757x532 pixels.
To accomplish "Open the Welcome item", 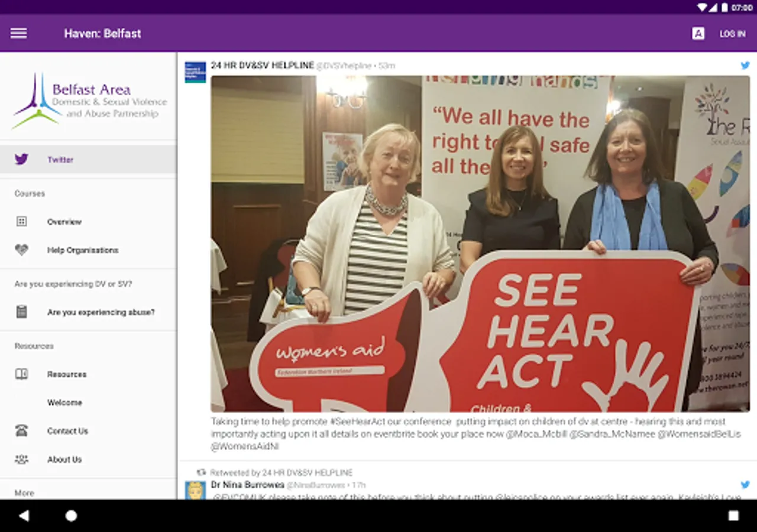I will coord(88,403).
